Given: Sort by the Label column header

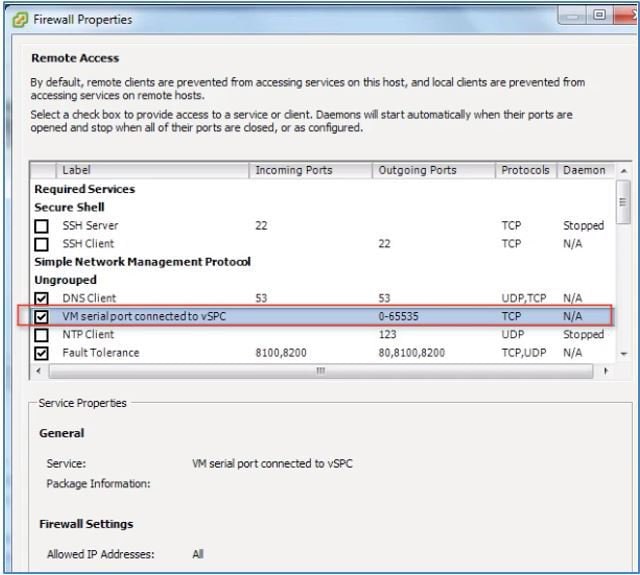Looking at the screenshot, I should pyautogui.click(x=152, y=170).
